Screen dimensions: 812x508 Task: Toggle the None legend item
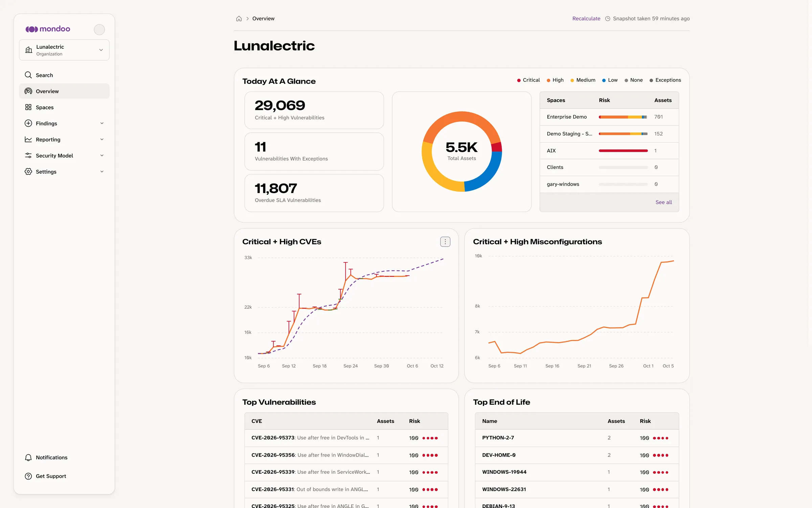point(633,80)
